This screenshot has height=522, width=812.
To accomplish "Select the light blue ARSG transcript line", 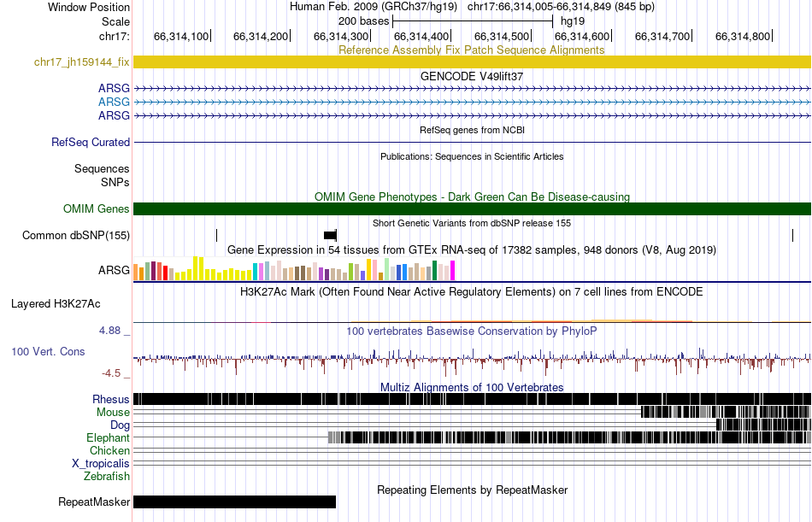I will click(x=472, y=102).
